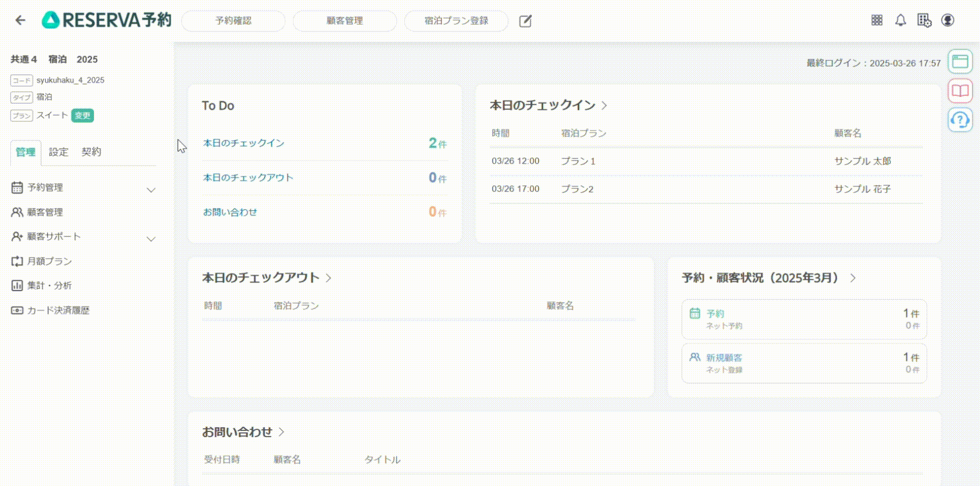980x486 pixels.
Task: Click the green 変更 plan button
Action: (x=83, y=116)
